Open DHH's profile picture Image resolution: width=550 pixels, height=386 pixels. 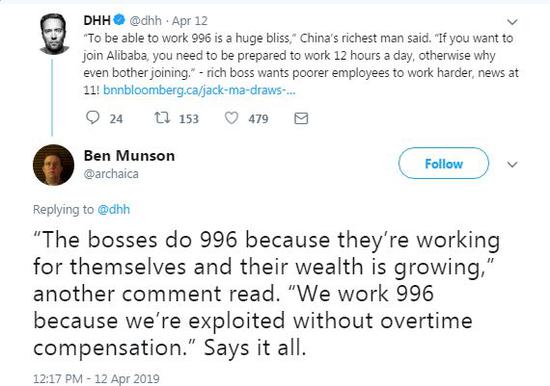point(54,34)
